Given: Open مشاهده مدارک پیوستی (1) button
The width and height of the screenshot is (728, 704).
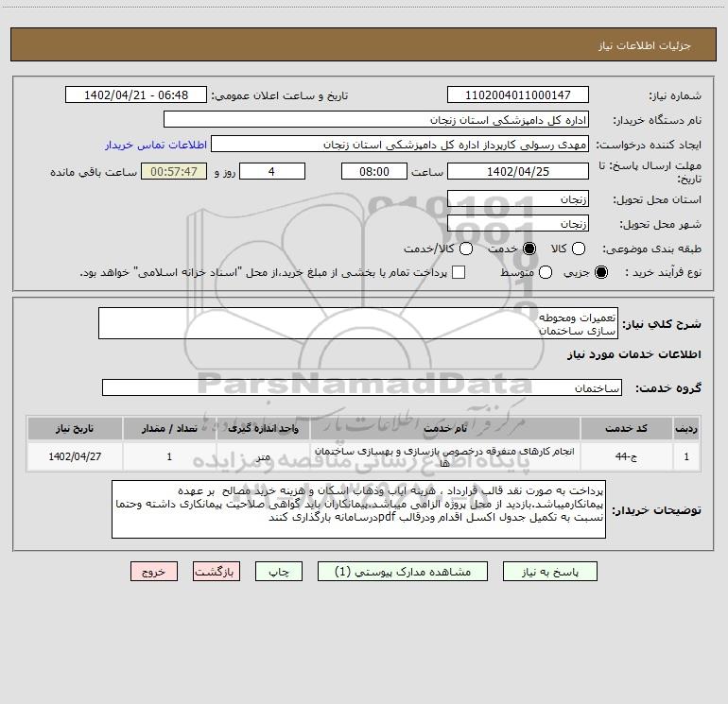Looking at the screenshot, I should click(403, 572).
